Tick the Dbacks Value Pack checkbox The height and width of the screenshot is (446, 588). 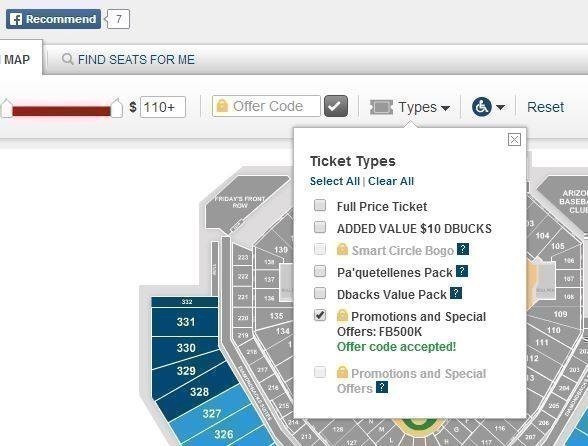click(x=320, y=293)
